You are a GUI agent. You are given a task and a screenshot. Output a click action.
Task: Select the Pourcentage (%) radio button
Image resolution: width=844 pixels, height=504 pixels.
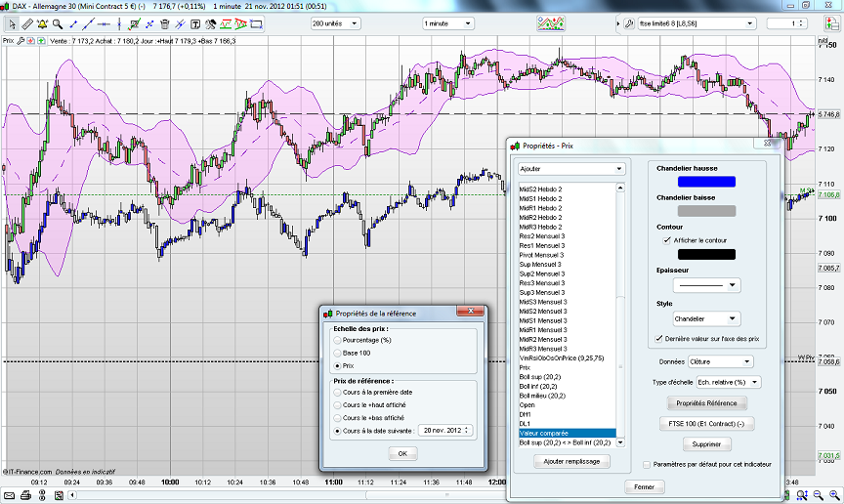(338, 339)
